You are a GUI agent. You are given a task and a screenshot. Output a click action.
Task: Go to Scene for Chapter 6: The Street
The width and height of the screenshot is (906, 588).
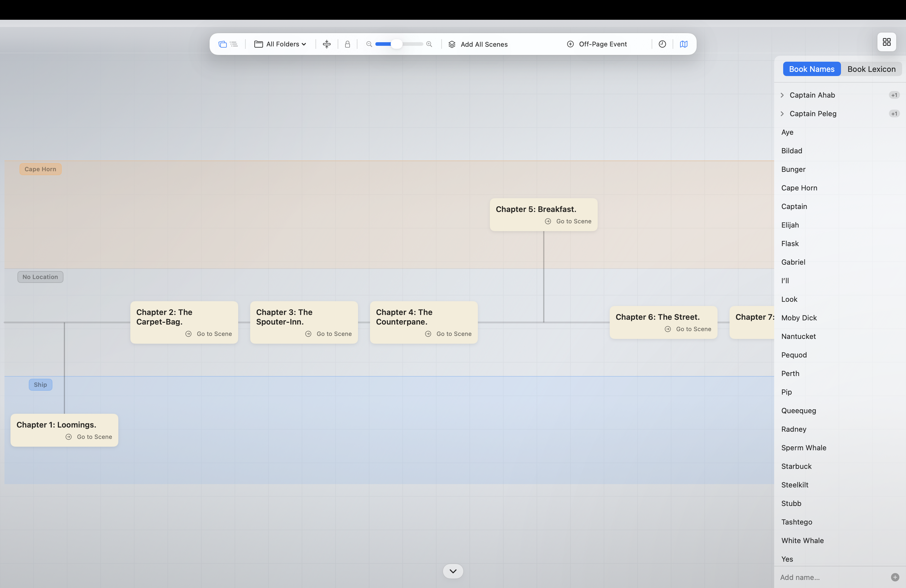point(688,329)
